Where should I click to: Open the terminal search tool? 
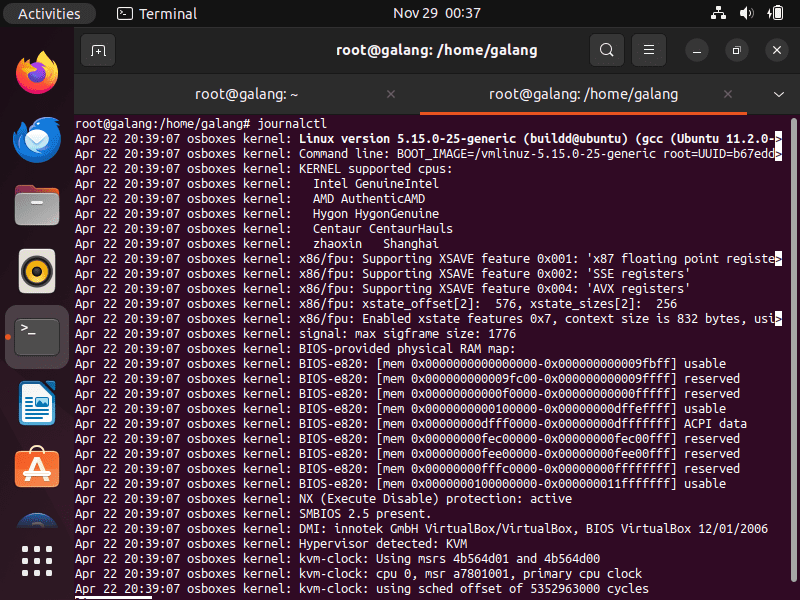coord(607,50)
